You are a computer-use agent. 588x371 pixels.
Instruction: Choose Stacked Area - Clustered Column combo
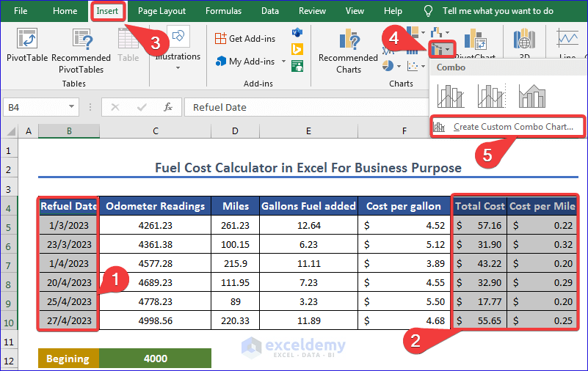tap(532, 96)
